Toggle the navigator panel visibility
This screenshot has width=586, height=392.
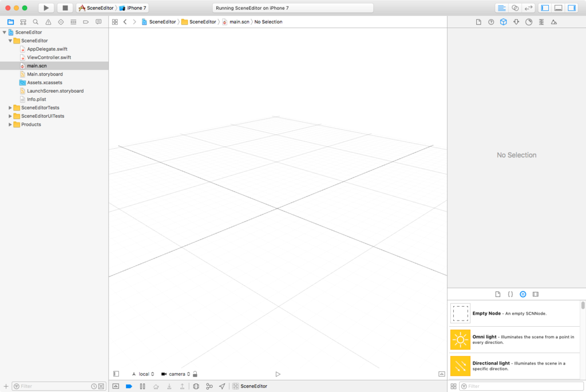545,8
